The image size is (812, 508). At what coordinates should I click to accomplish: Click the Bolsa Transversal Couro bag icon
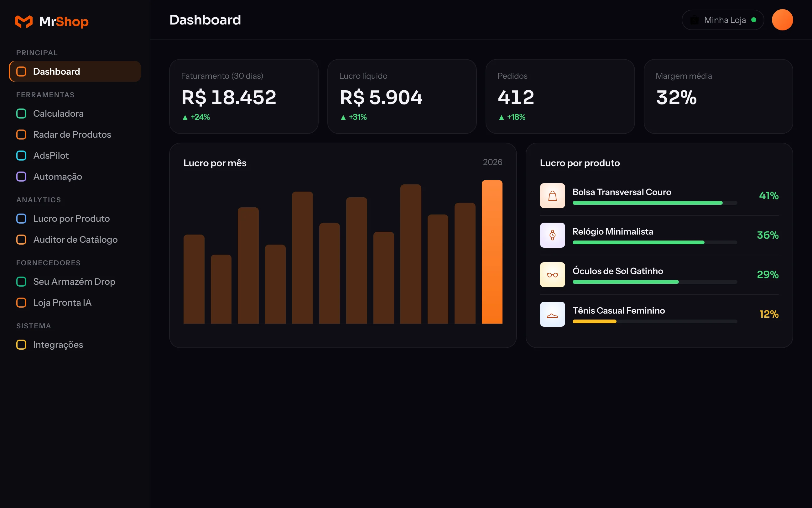point(552,196)
